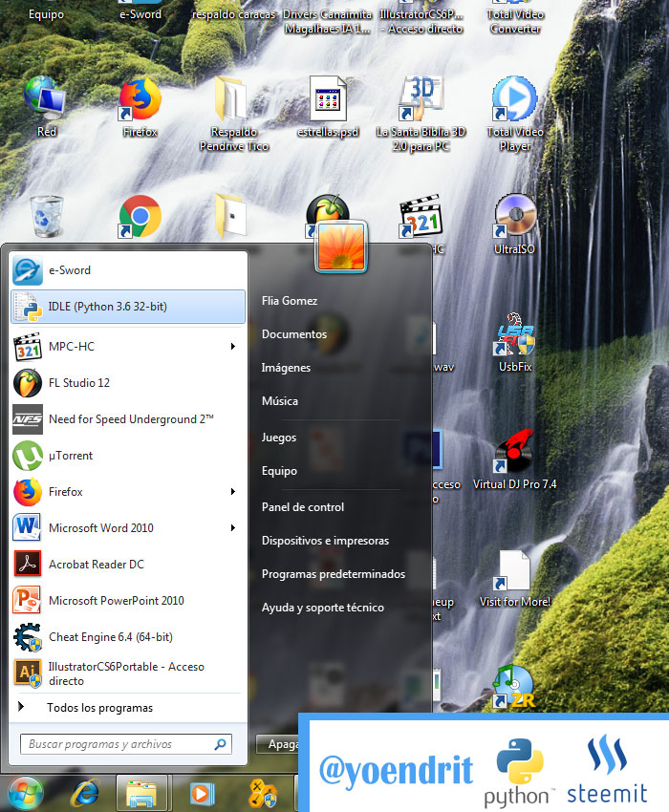Open Juegos from Start menu
669x812 pixels.
click(278, 438)
